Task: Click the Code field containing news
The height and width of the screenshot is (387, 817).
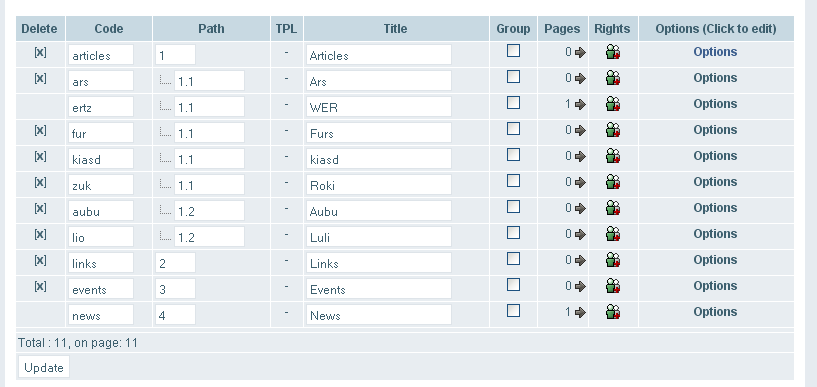Action: point(101,315)
